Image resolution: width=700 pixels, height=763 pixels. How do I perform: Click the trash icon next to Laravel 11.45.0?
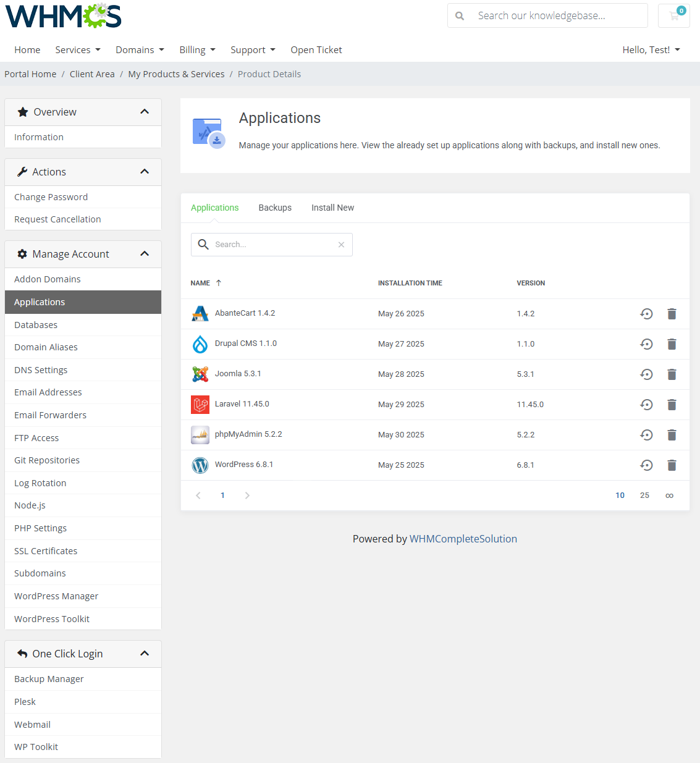pos(672,405)
